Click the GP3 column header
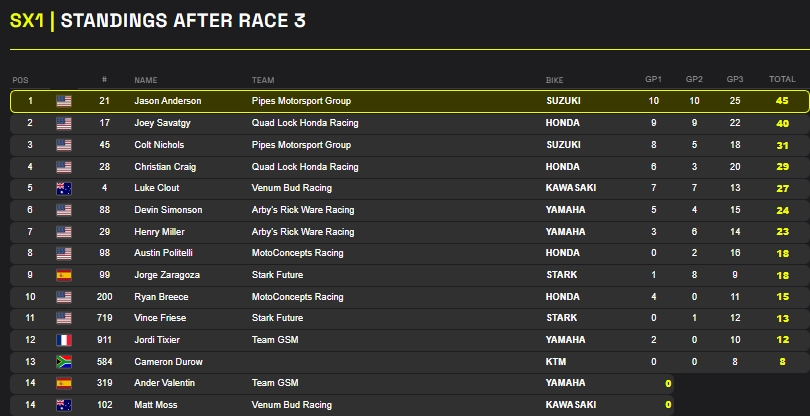This screenshot has width=810, height=416. click(735, 79)
